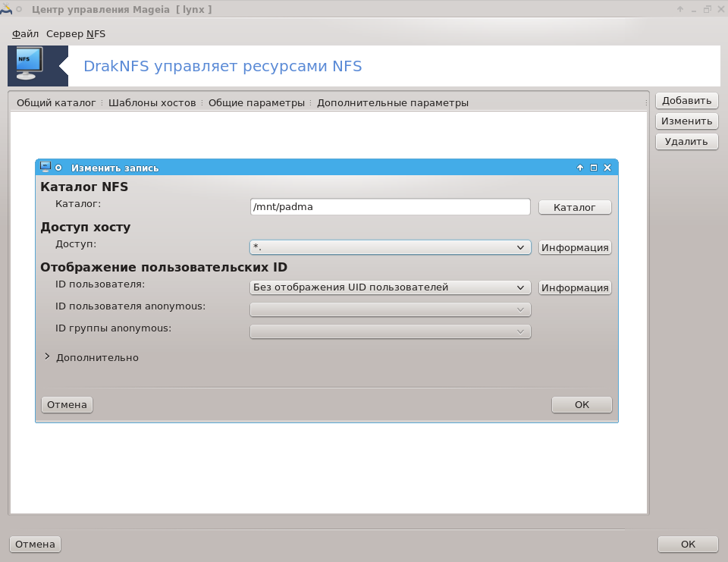Shade the 'Изменить запись' dialog with up arrow

580,168
